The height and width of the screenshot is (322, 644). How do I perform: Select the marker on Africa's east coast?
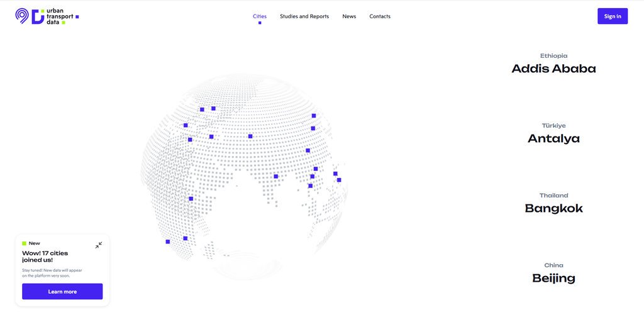[x=191, y=199]
